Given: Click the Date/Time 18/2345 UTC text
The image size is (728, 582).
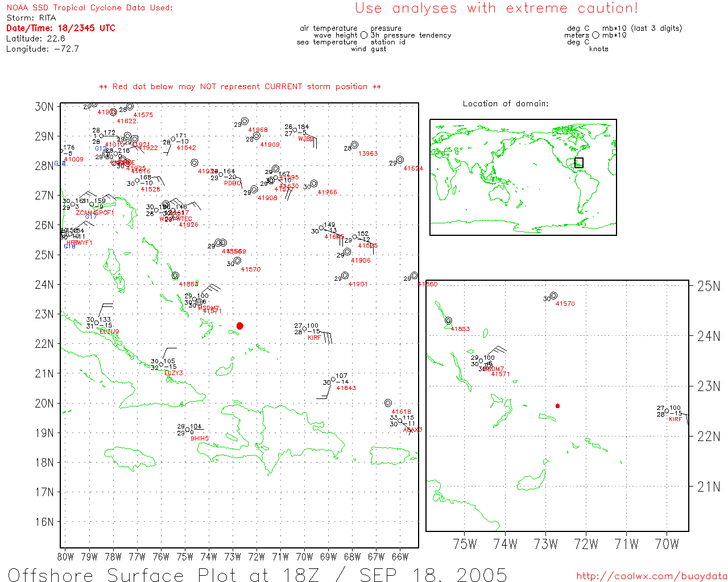Looking at the screenshot, I should click(x=61, y=28).
